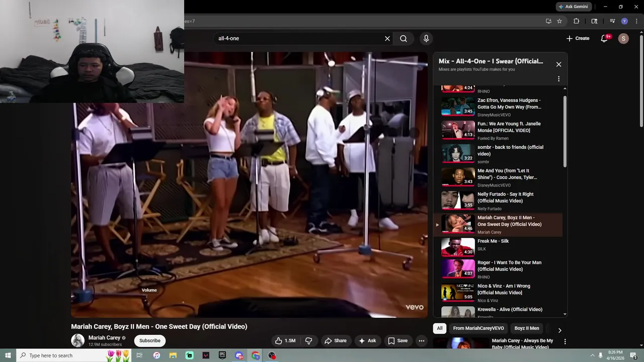The width and height of the screenshot is (644, 362).
Task: Open OBS recording icon on the taskbar
Action: click(x=272, y=355)
